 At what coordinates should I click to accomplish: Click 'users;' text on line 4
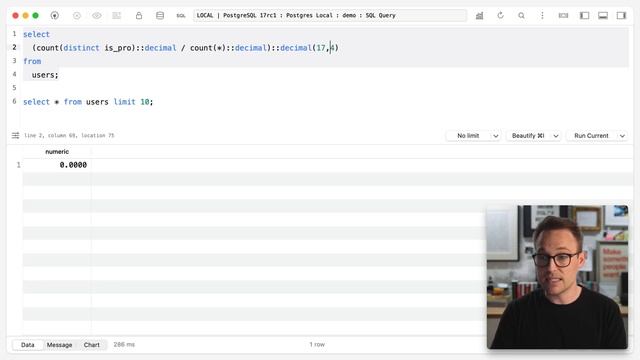[45, 75]
